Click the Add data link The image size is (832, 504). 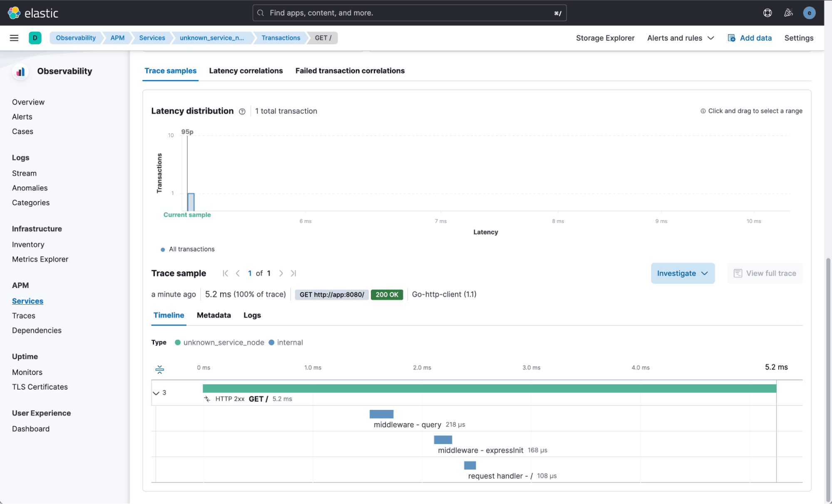[750, 38]
